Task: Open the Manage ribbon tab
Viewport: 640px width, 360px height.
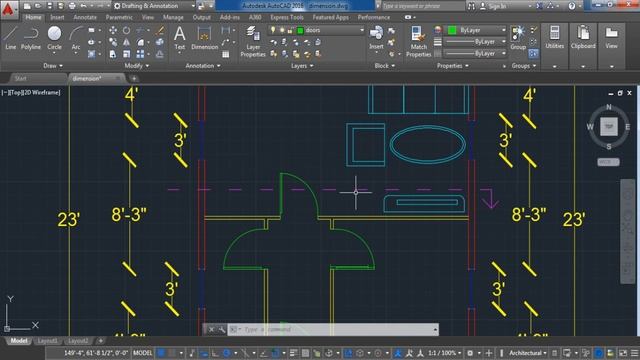Action: [173, 18]
